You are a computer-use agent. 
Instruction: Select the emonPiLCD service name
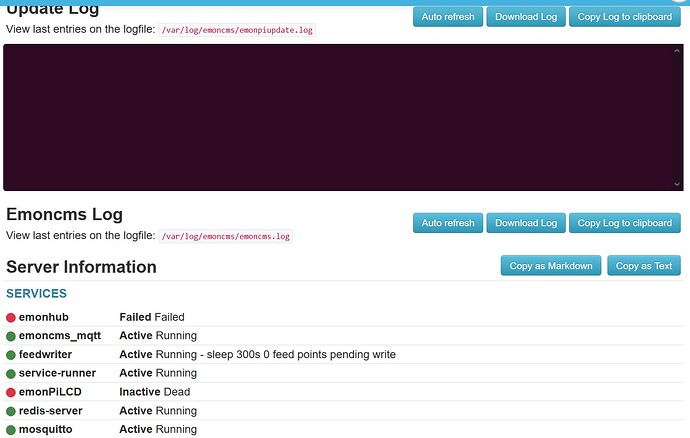50,392
